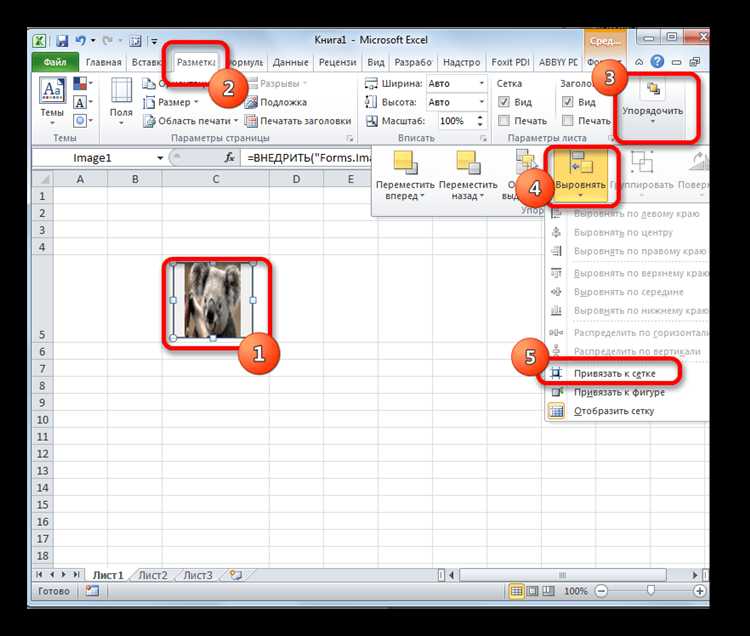
Task: Click Переместить назад send backward icon
Action: (468, 163)
